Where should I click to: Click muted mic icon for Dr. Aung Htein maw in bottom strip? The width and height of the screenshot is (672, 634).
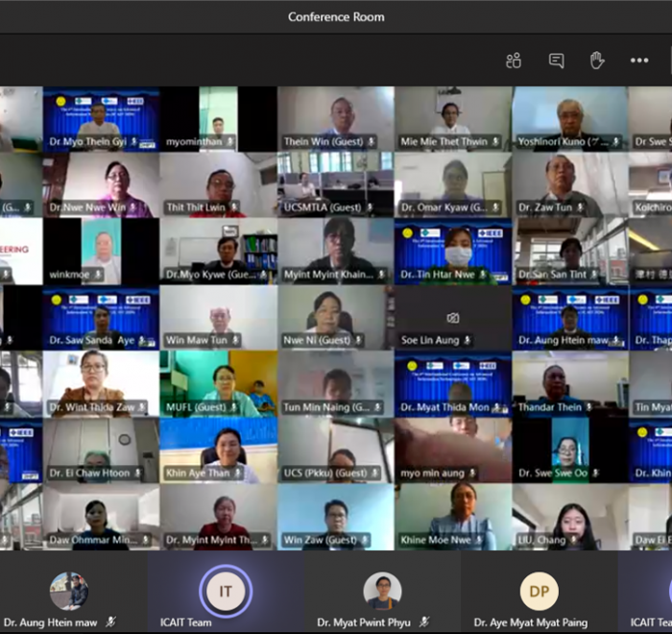[x=112, y=622]
